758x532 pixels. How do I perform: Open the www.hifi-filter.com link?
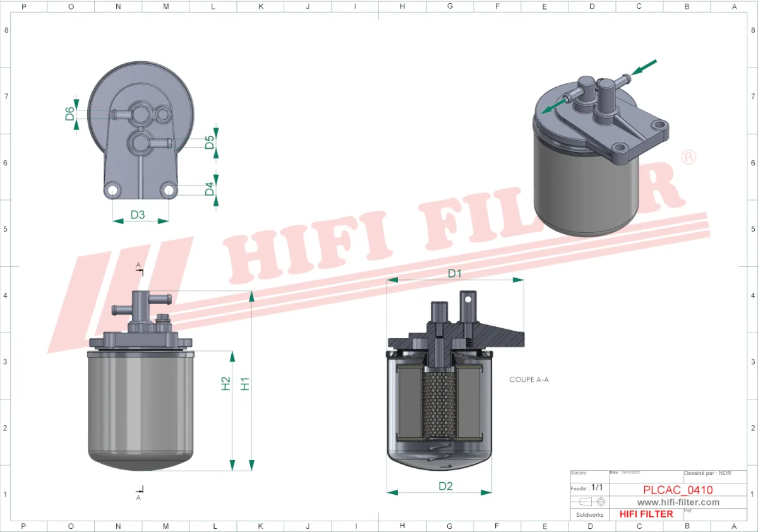(678, 502)
